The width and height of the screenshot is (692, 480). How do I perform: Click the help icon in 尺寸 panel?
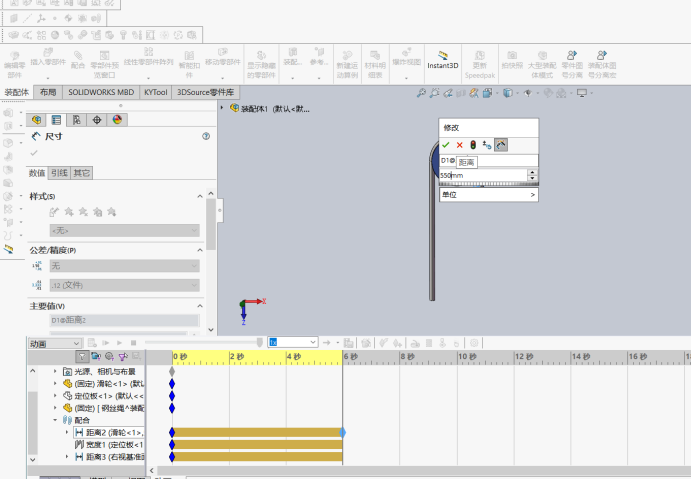[206, 136]
